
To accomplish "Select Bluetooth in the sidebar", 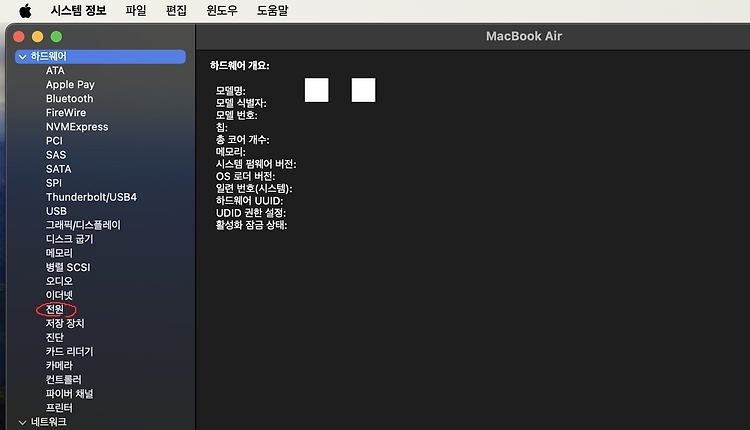I will 69,99.
